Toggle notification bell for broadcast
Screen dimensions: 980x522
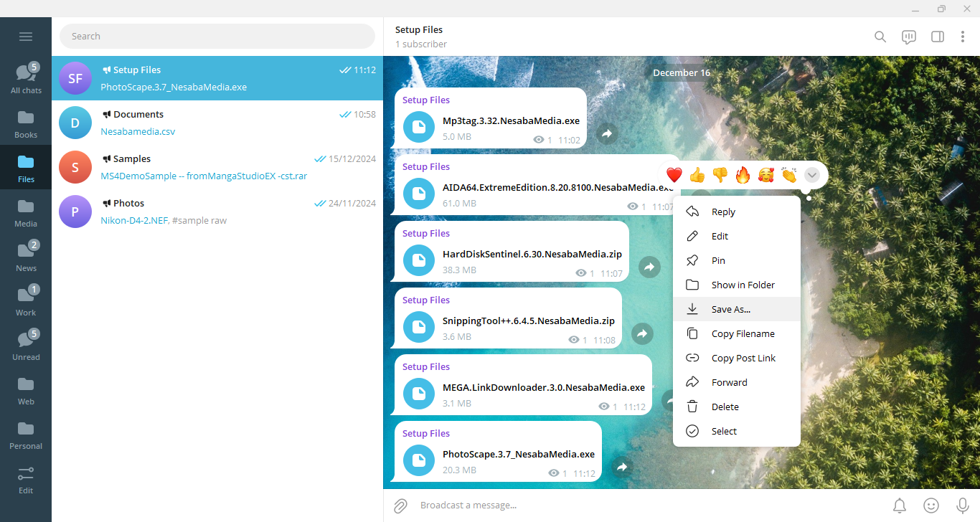pyautogui.click(x=900, y=506)
